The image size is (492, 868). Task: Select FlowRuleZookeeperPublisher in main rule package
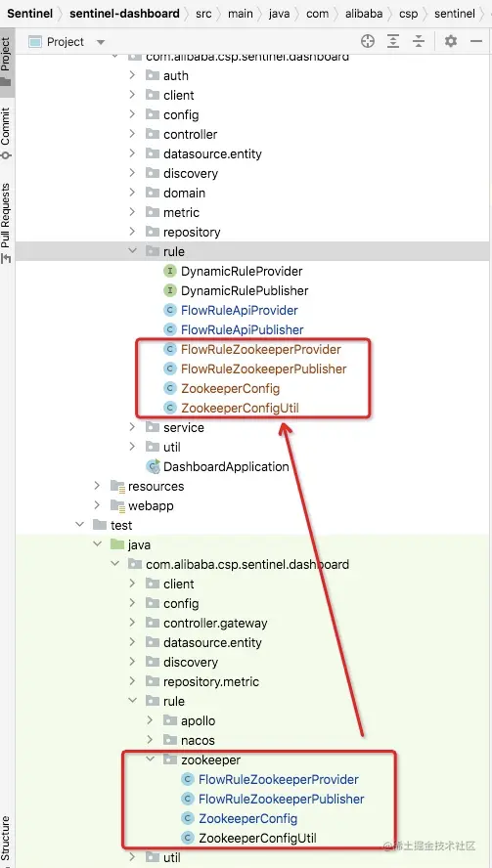[264, 369]
